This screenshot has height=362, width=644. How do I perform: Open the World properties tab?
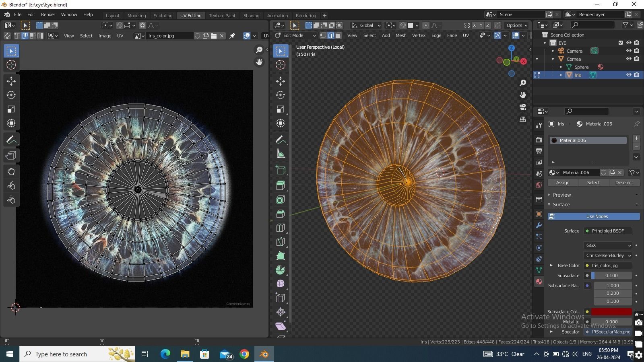(x=539, y=185)
